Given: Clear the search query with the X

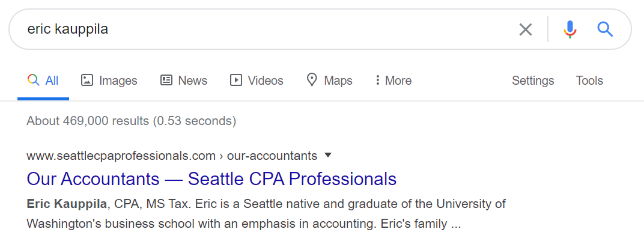Looking at the screenshot, I should click(526, 29).
